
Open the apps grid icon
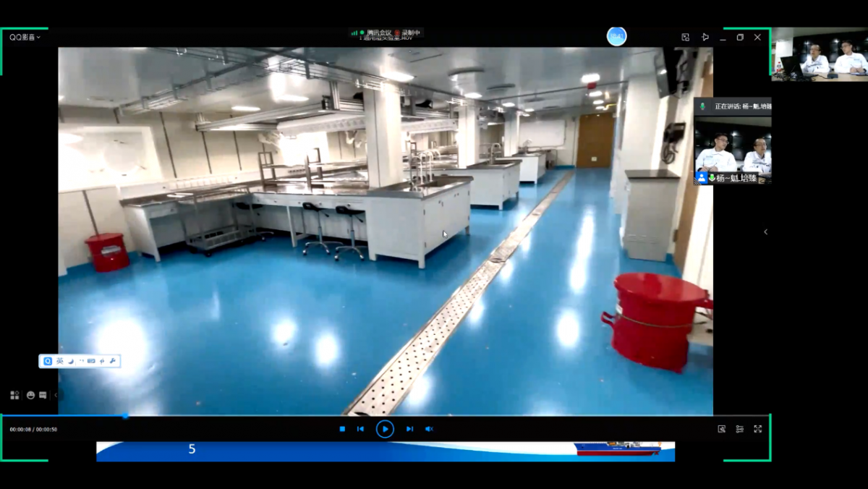point(14,395)
